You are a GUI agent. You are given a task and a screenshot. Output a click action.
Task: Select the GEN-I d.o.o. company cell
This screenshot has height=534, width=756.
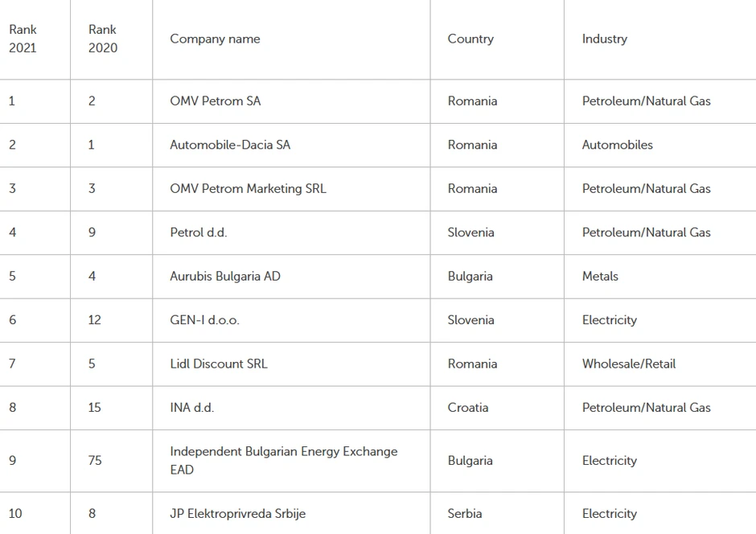click(204, 320)
